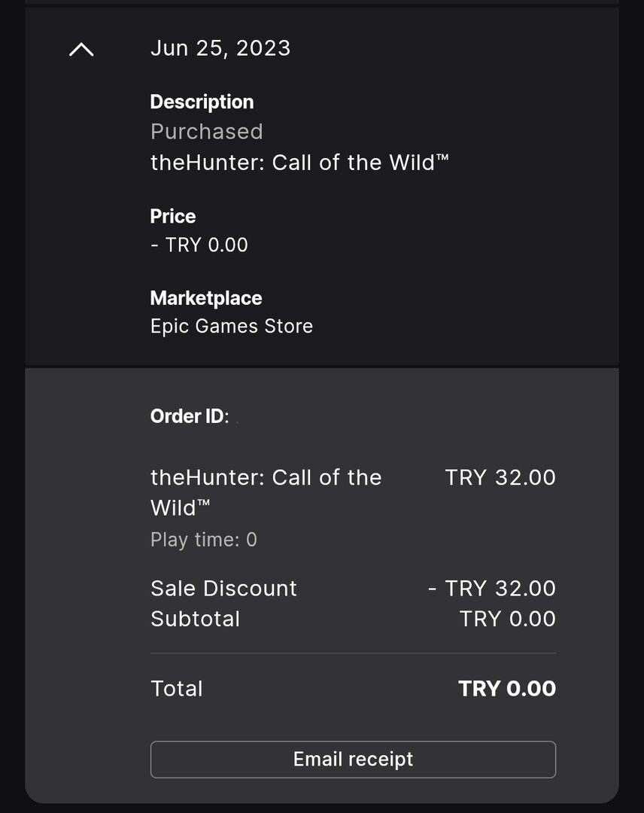Click the Order ID label
Viewport: 644px width, 813px height.
(189, 416)
